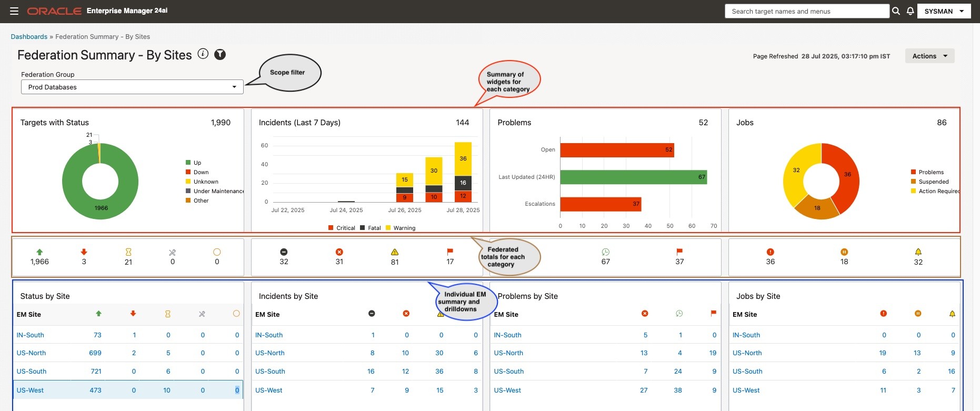The width and height of the screenshot is (980, 411).
Task: Open the Actions dropdown menu
Action: 930,56
